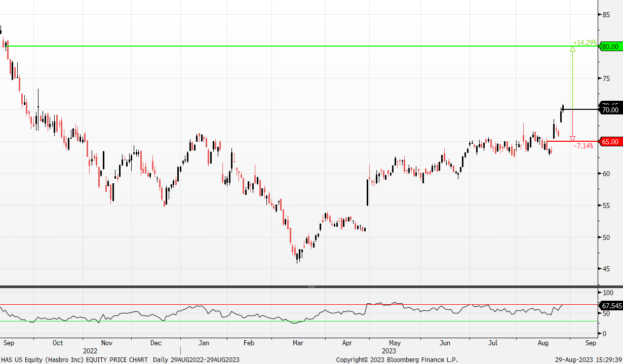
Task: Select the red downward arrow head annotation
Action: [x=572, y=139]
